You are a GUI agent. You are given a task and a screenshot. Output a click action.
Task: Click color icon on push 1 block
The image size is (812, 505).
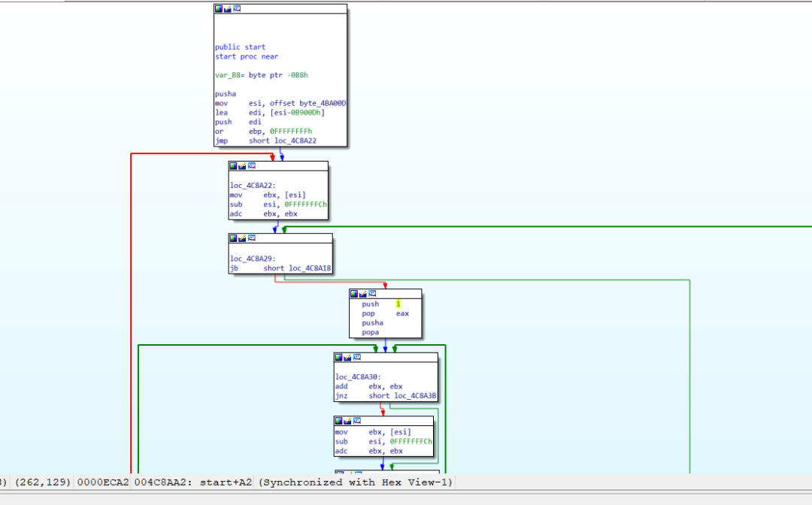tap(353, 294)
